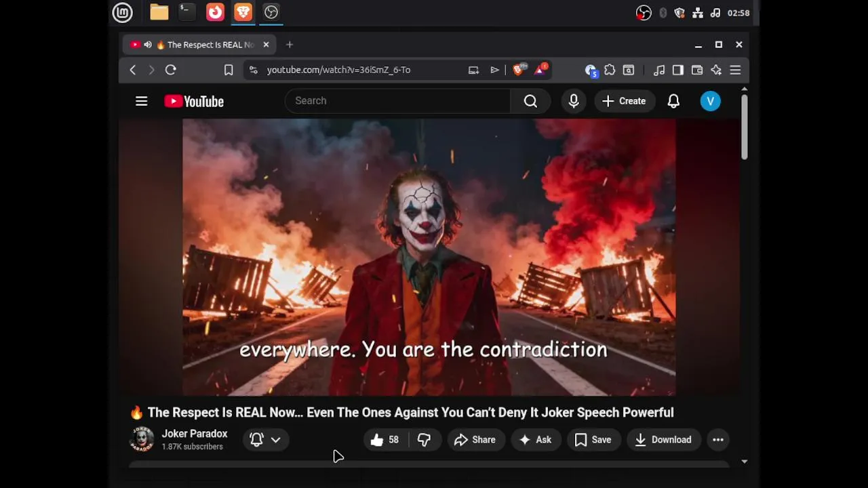Click the Create button
868x488 pixels.
(625, 101)
